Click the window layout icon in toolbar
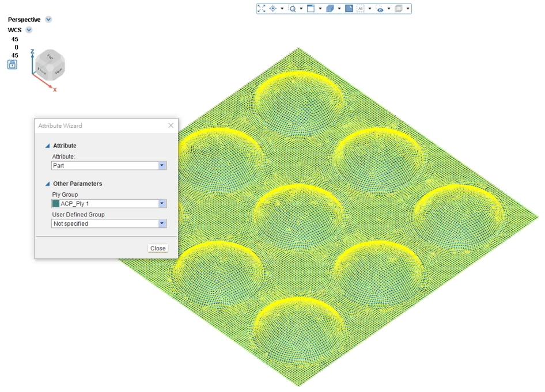545x392 pixels. [311, 9]
